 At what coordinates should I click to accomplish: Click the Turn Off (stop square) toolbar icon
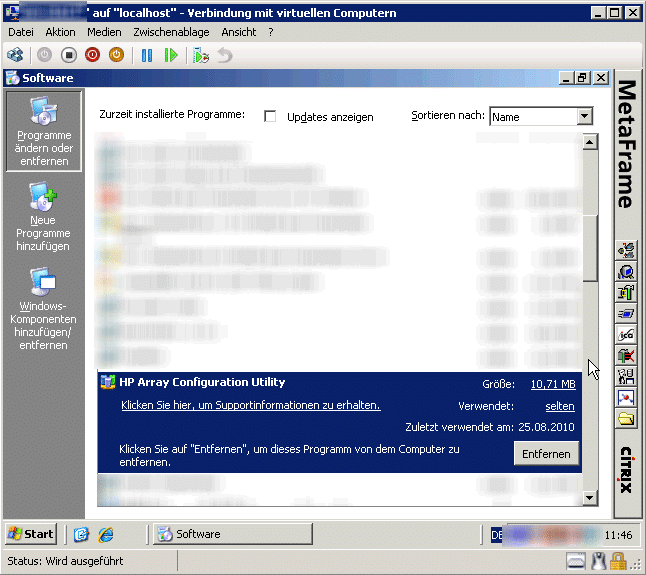(x=69, y=55)
